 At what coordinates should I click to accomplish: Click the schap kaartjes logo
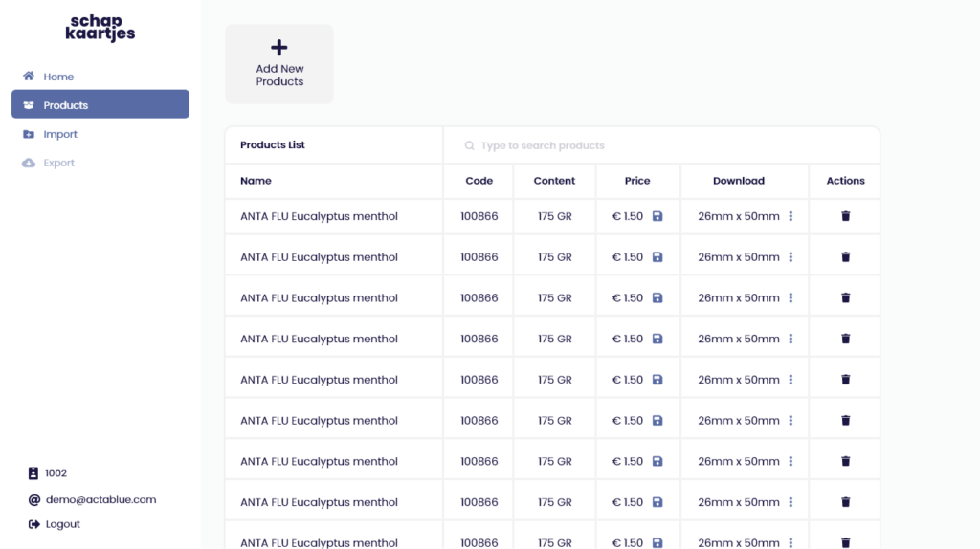click(x=100, y=28)
